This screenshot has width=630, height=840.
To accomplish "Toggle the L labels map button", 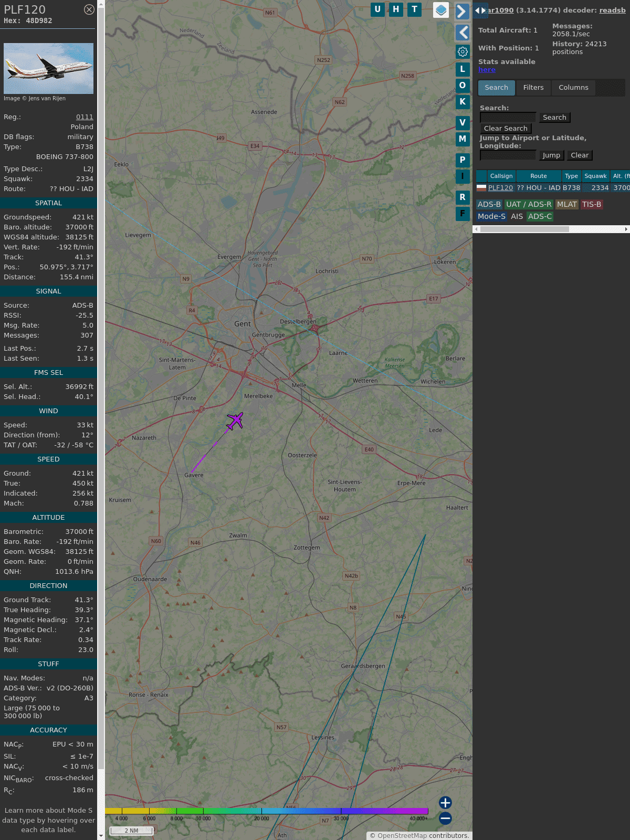I will pos(463,69).
